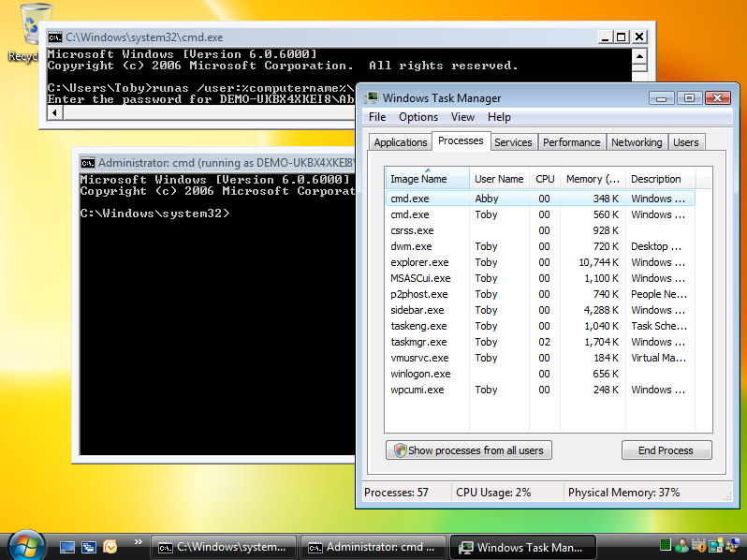This screenshot has height=560, width=747.
Task: Click cmd.exe window title bar icon
Action: pos(55,37)
